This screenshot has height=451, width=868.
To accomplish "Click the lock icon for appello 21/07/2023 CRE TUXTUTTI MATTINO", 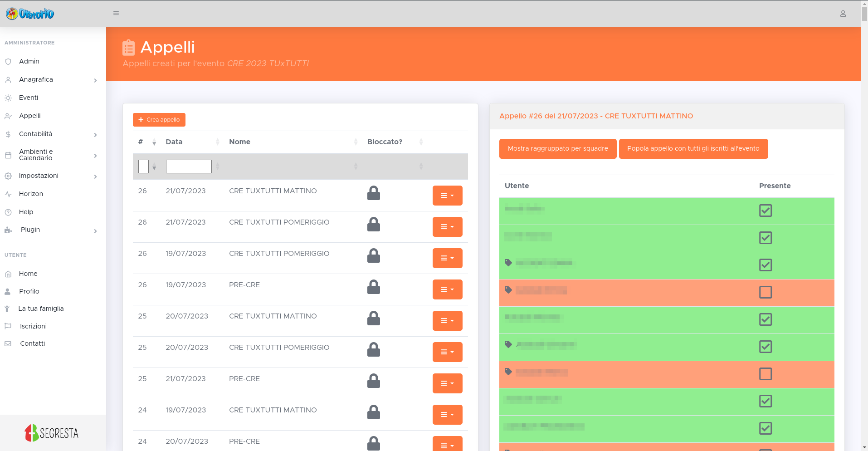I will coord(373,193).
